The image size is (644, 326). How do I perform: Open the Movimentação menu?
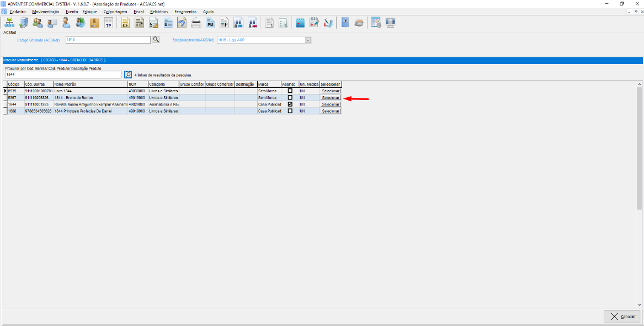[46, 12]
